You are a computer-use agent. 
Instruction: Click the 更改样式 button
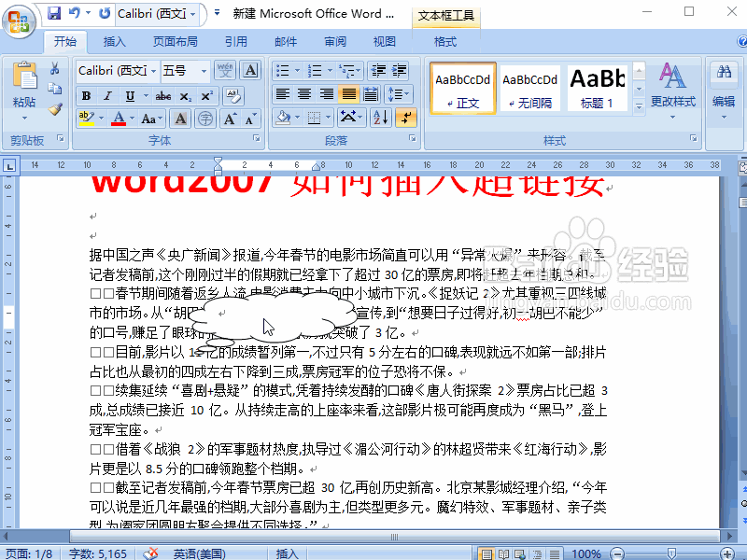coord(673,90)
